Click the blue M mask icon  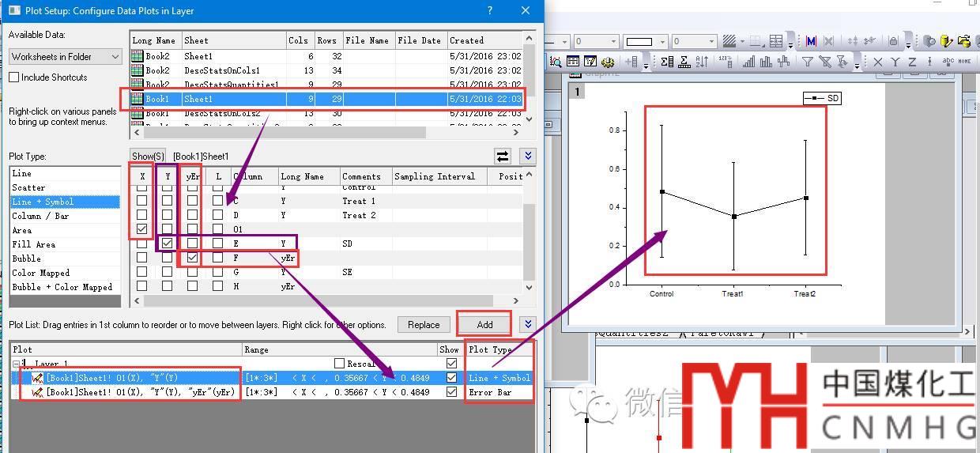click(811, 41)
